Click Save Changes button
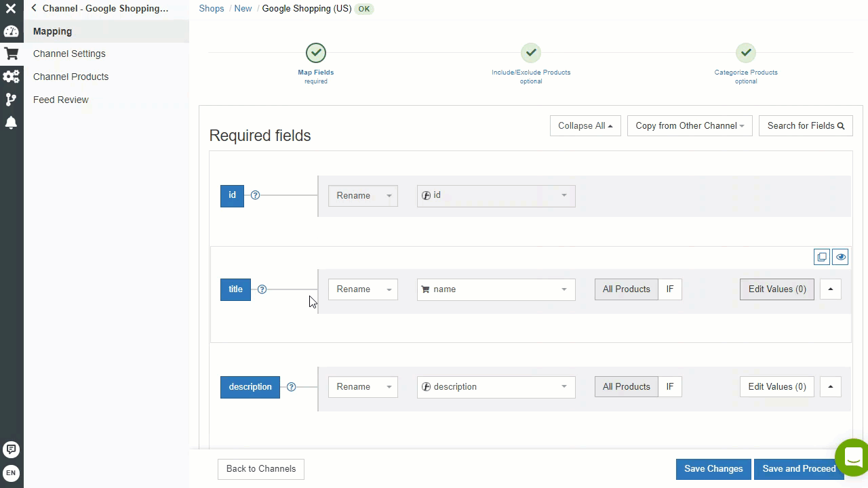Screen dimensions: 868x488 (713, 469)
